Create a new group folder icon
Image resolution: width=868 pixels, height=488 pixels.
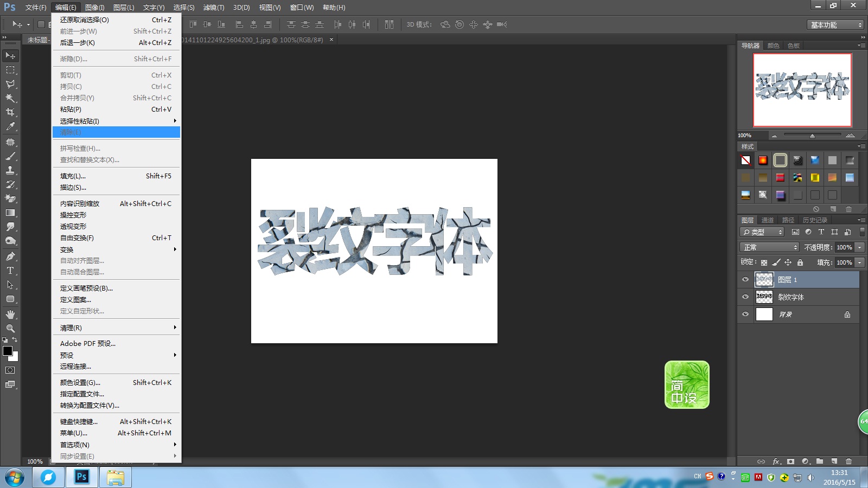(820, 461)
